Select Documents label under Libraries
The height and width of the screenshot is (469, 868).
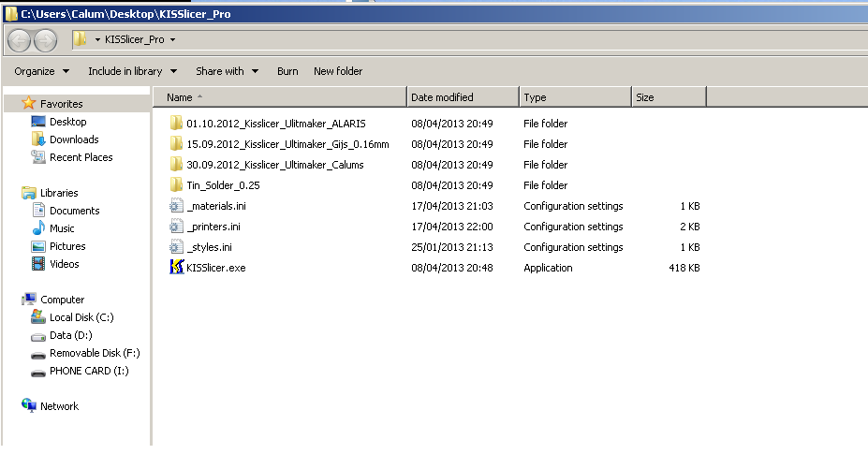click(75, 211)
